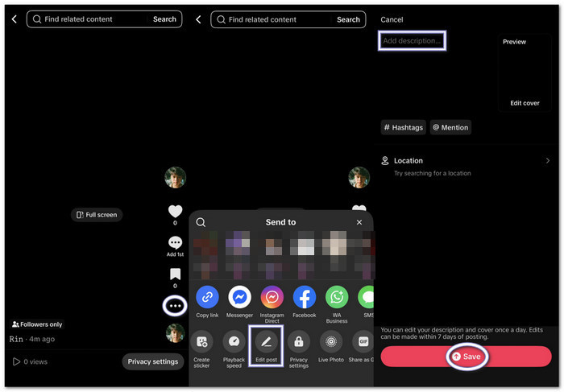
Task: Open the profile avatar in the middle panel
Action: tap(359, 177)
